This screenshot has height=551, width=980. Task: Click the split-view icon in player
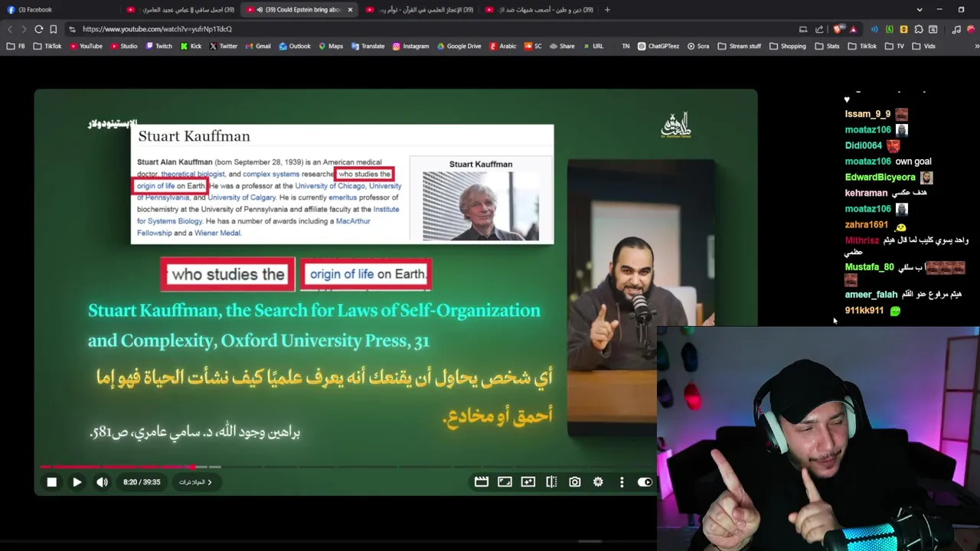(551, 482)
